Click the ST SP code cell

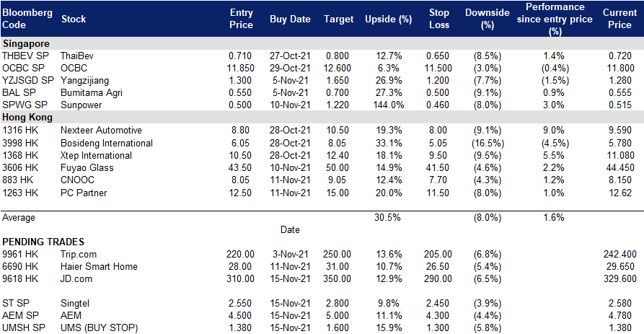tap(16, 304)
